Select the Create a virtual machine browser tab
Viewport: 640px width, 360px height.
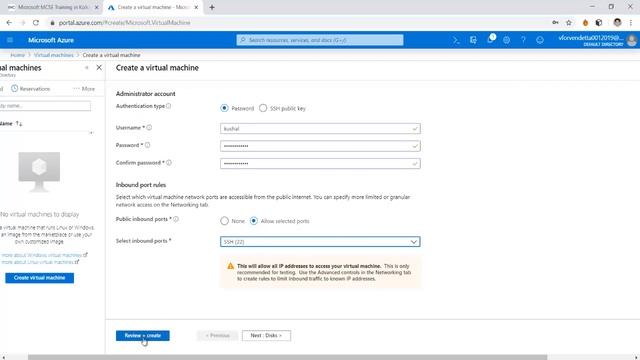pyautogui.click(x=153, y=7)
